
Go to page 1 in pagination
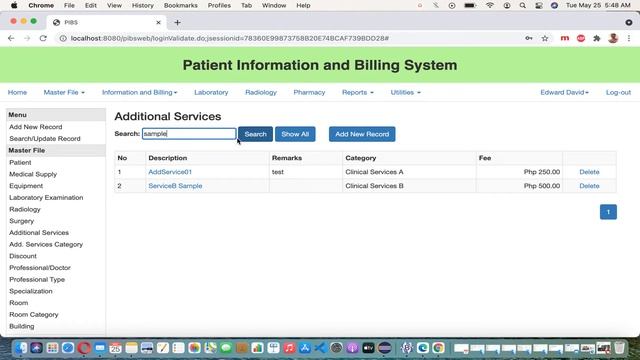pos(608,212)
